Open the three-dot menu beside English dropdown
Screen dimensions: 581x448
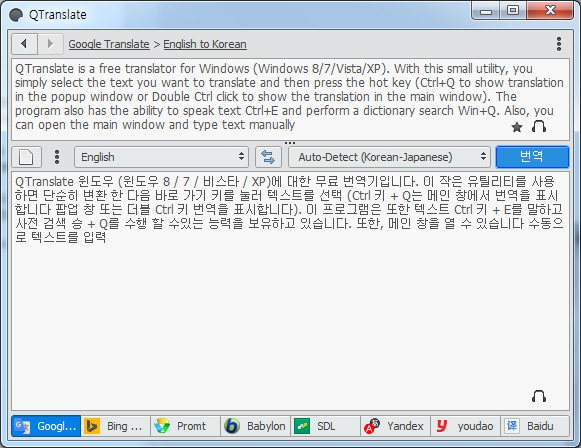57,157
